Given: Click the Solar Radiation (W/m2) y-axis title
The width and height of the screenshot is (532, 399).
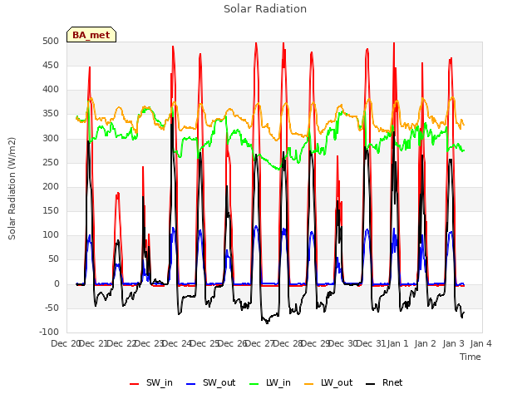Looking at the screenshot, I should (x=12, y=189).
